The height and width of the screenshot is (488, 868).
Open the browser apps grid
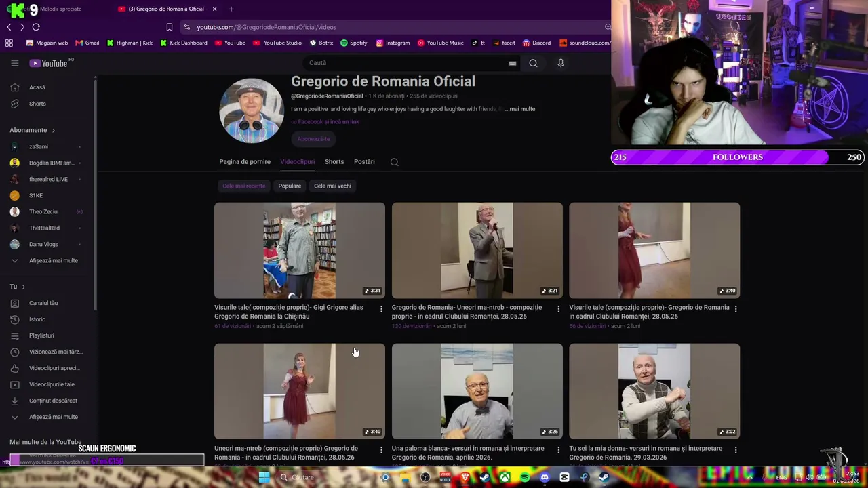pos(9,43)
